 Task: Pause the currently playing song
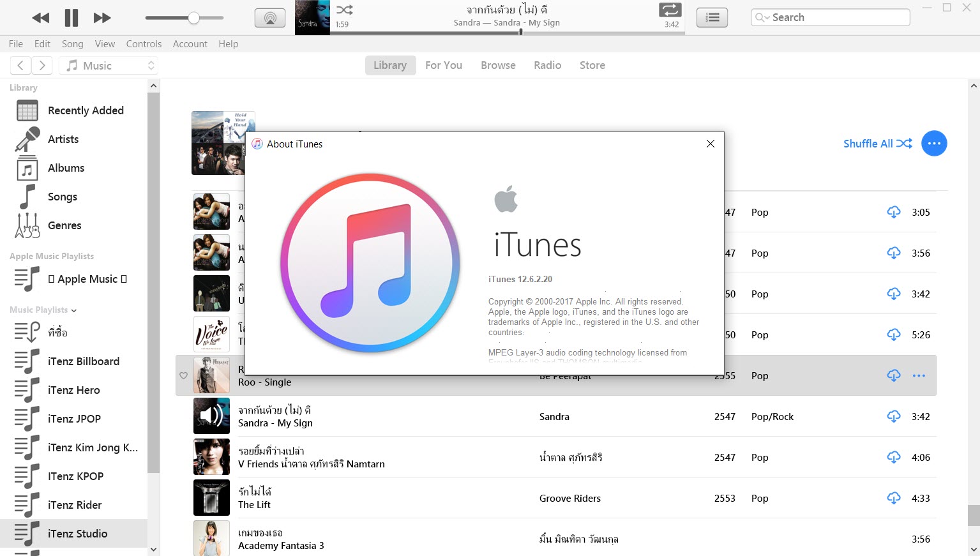point(71,18)
